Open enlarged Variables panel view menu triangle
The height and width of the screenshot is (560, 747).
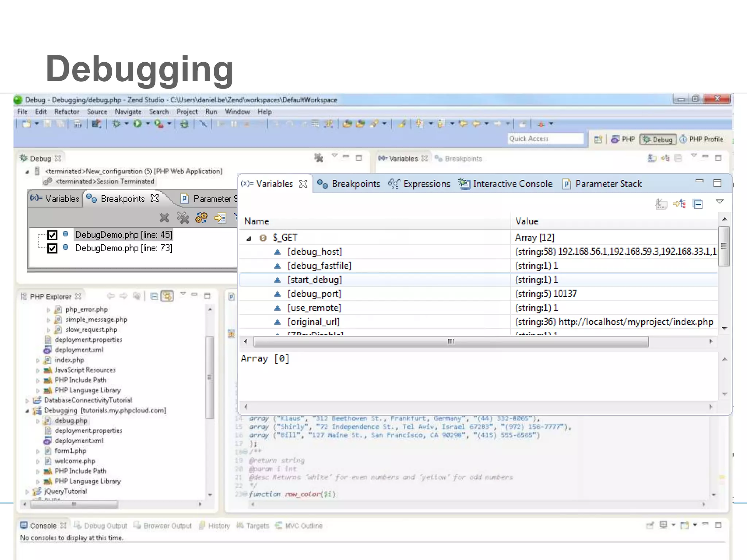coord(719,202)
